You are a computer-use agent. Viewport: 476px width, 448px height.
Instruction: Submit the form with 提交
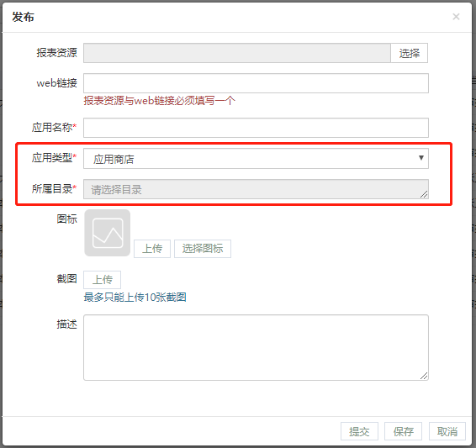click(x=359, y=431)
